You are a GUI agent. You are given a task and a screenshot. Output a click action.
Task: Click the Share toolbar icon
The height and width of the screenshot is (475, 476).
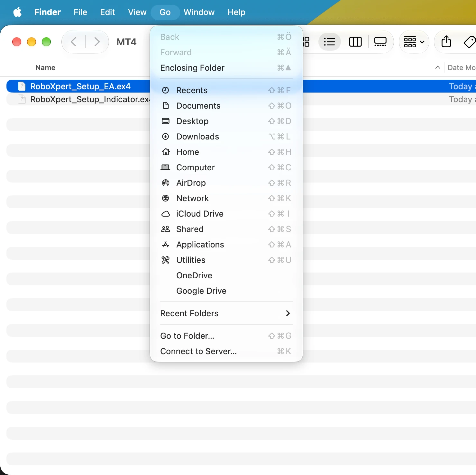446,41
